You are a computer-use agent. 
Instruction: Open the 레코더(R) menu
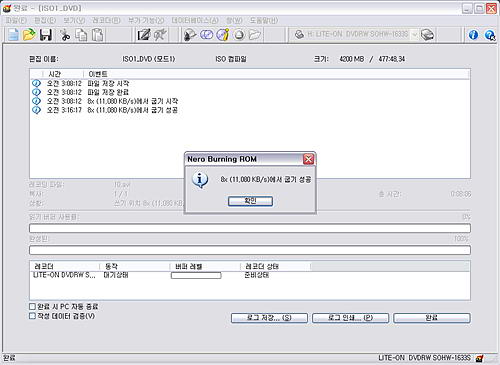106,21
